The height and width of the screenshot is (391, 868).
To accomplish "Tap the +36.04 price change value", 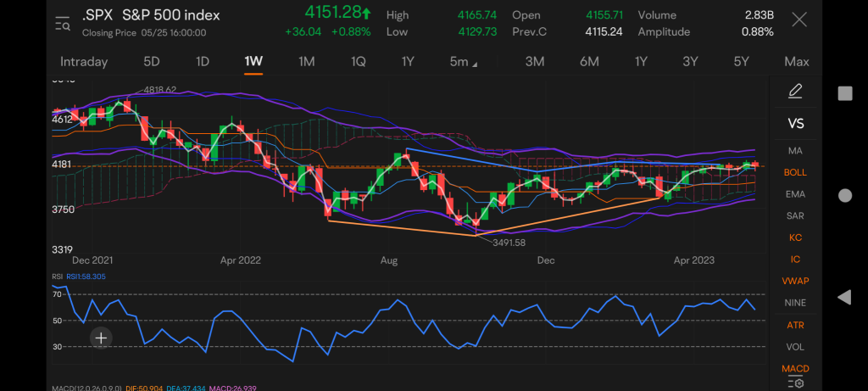I will point(303,31).
